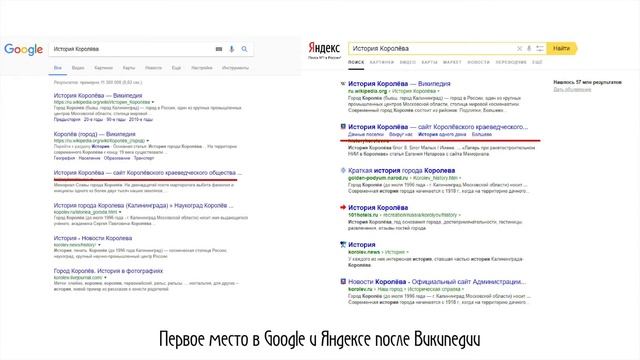640x360 pixels.
Task: Switch to Google 'Новости' tab
Action: (x=153, y=68)
